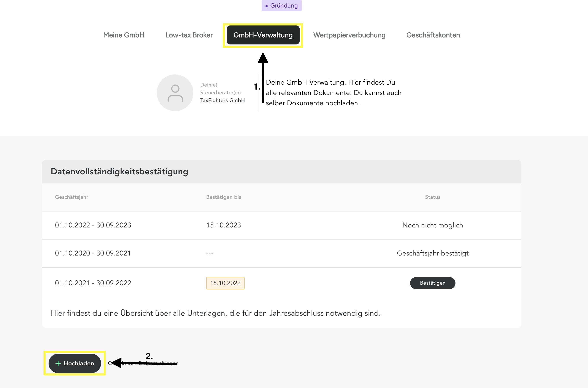Screen dimensions: 588x388
Task: Click the tax advisor avatar icon
Action: (175, 93)
